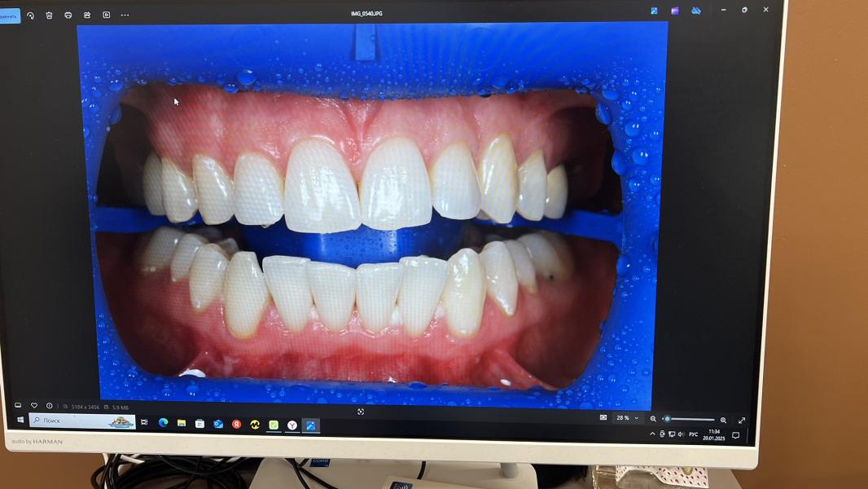Open the share icon in toolbar

tap(87, 15)
